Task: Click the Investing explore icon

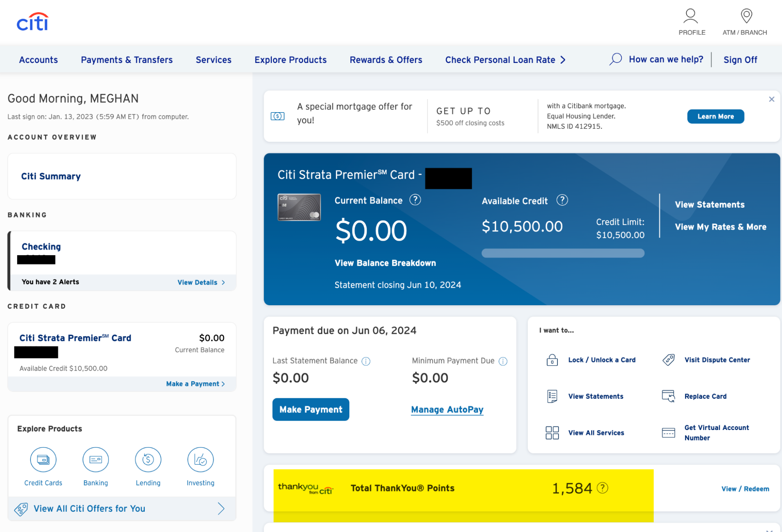Action: point(200,460)
